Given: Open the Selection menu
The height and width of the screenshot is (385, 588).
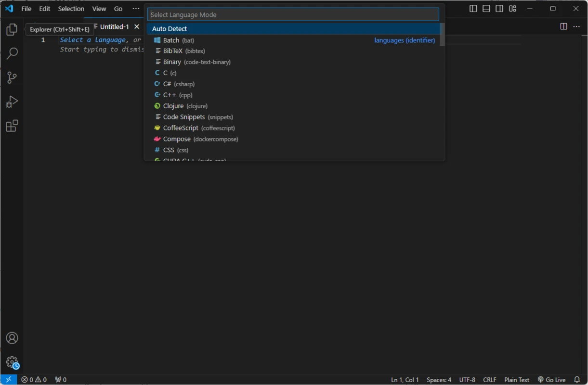Looking at the screenshot, I should pos(71,9).
